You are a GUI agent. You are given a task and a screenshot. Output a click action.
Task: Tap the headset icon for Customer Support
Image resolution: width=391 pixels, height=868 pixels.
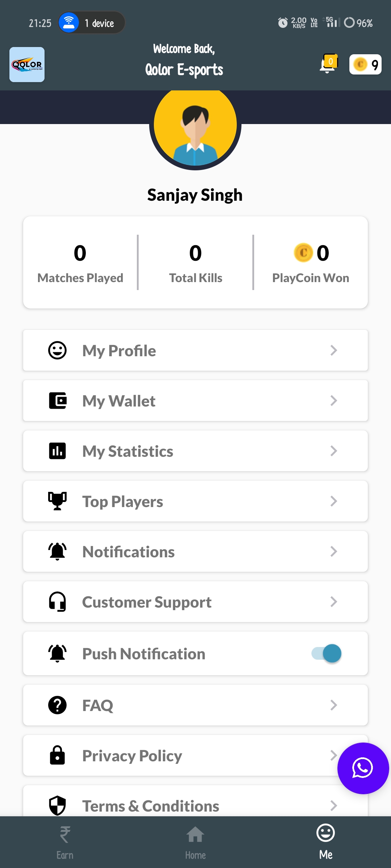tap(58, 602)
